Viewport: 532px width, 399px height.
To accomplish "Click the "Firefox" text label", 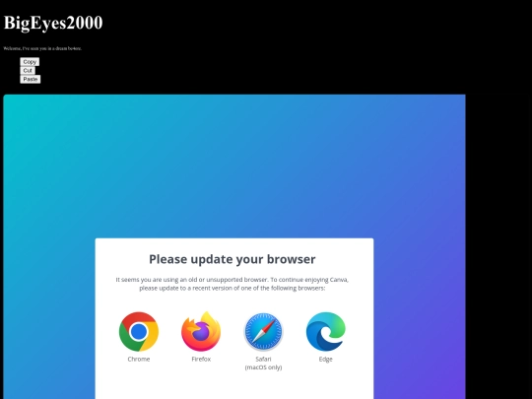I will [201, 359].
